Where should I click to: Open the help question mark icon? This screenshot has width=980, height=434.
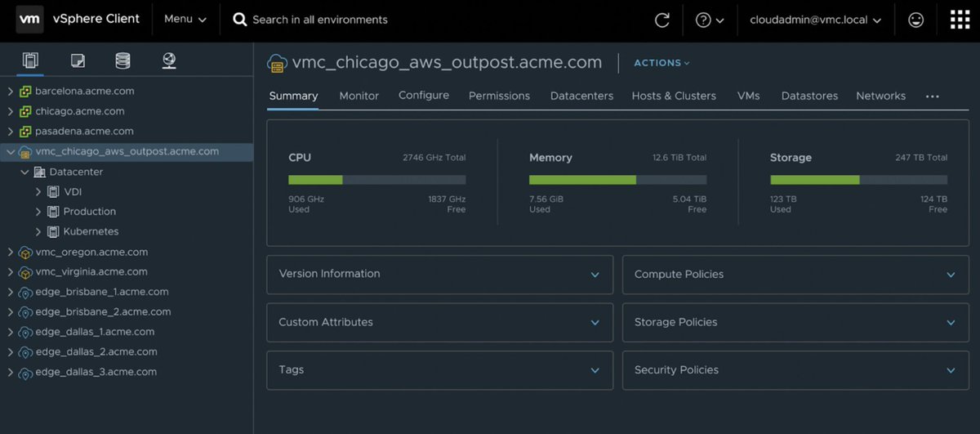[x=703, y=20]
